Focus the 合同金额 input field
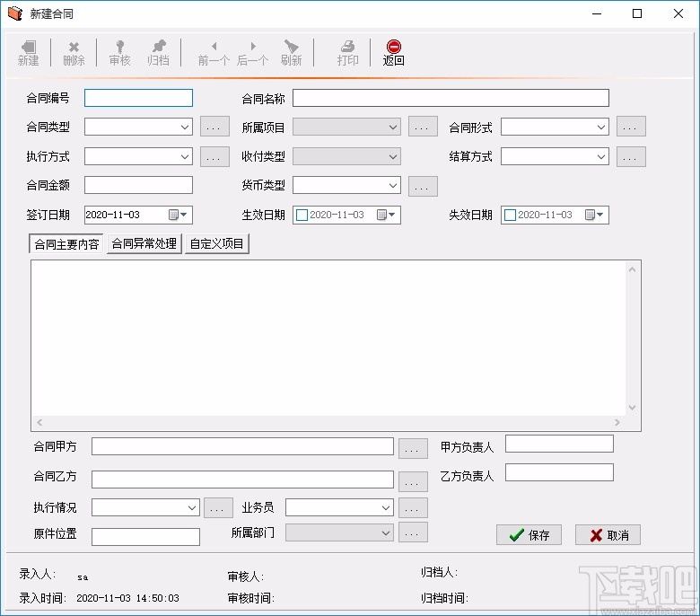 pyautogui.click(x=138, y=185)
